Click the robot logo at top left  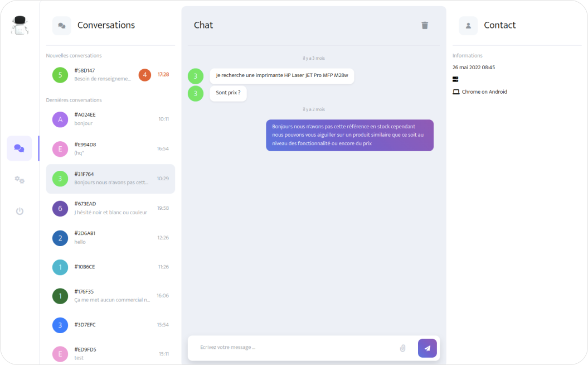pyautogui.click(x=20, y=25)
